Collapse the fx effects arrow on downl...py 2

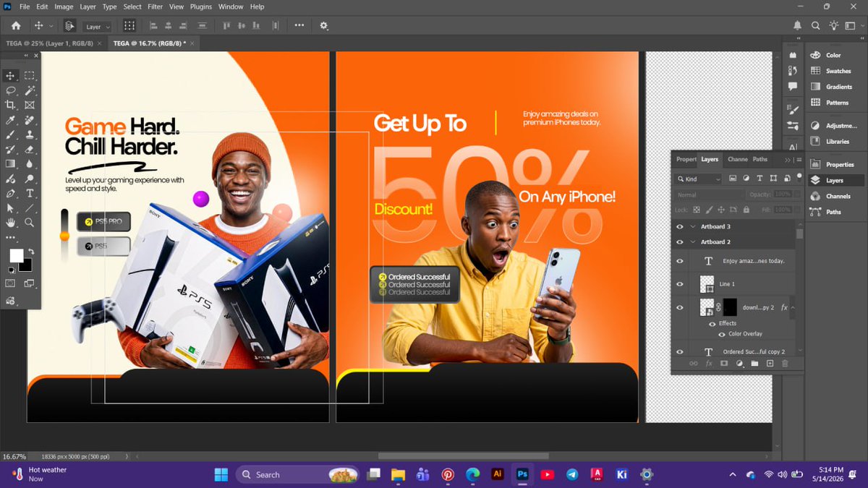[x=793, y=307]
